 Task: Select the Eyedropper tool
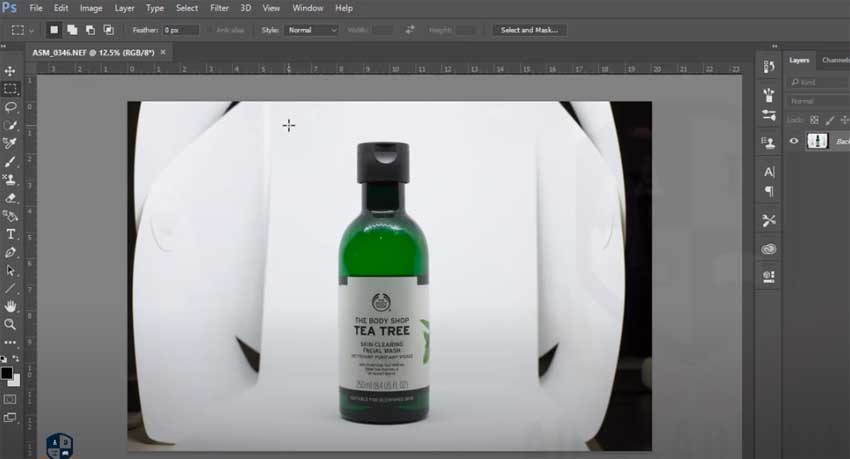click(x=10, y=143)
